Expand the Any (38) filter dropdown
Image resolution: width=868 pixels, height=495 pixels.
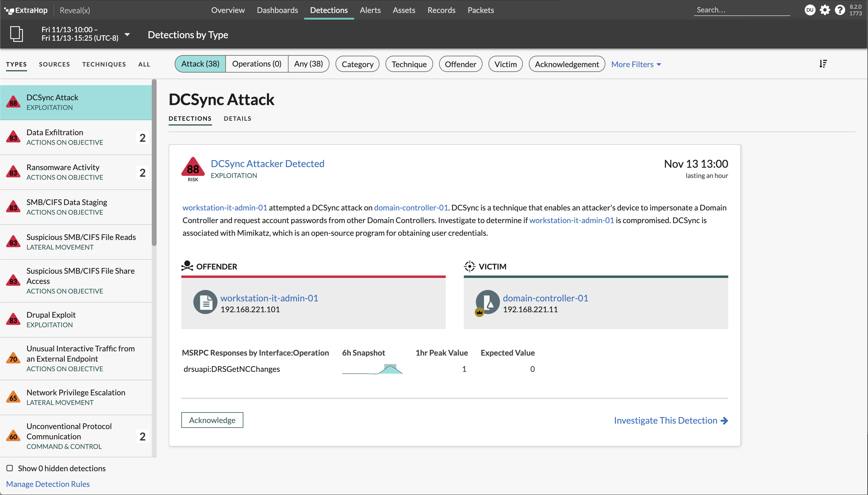(x=308, y=64)
